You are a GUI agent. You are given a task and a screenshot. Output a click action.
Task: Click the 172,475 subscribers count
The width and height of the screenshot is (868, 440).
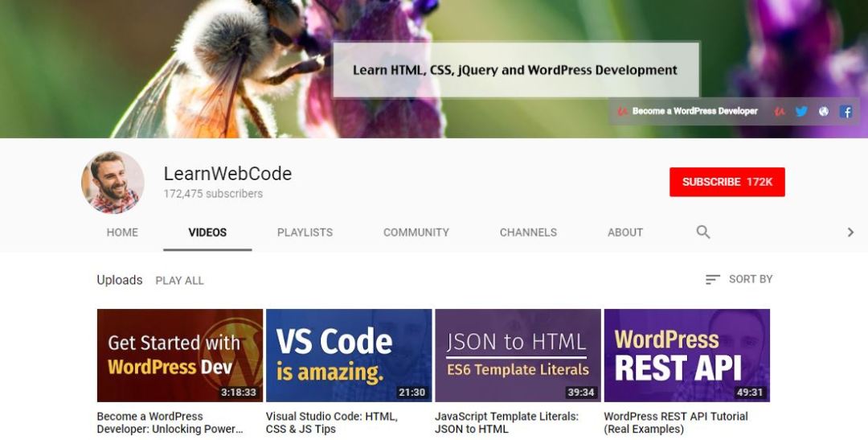(213, 194)
